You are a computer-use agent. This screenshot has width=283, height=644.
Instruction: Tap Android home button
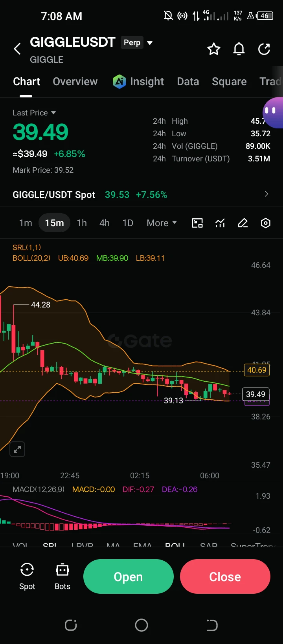point(141,625)
